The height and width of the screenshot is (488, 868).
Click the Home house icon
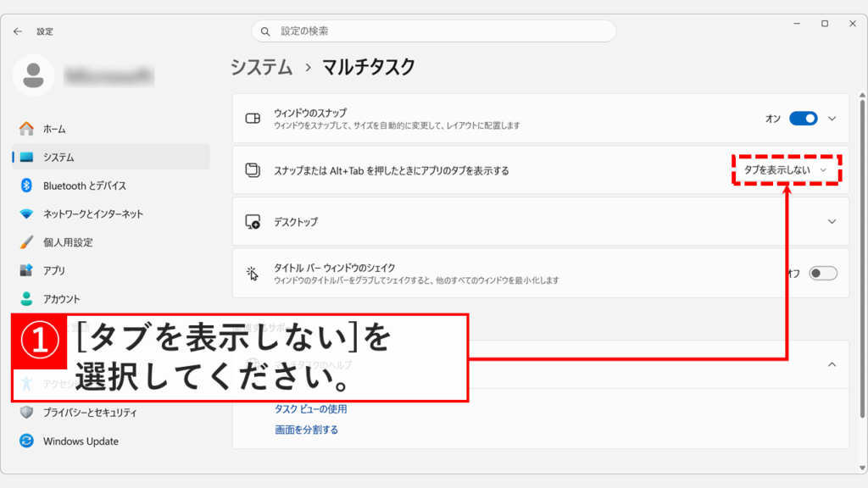click(x=26, y=129)
